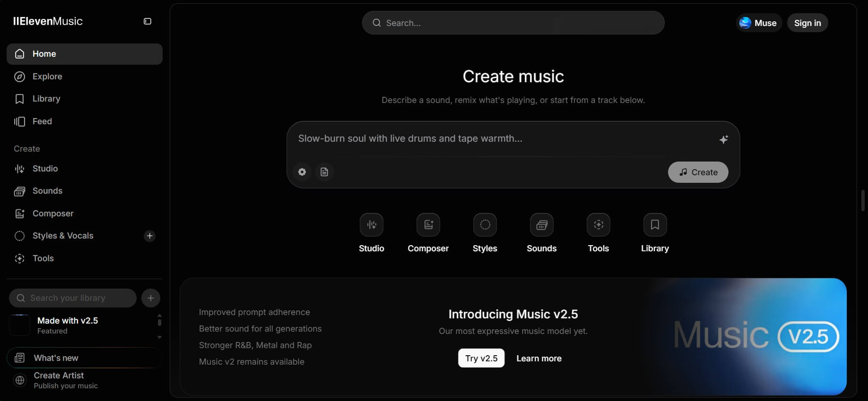Click the sparkle enhance-prompt icon
This screenshot has width=868, height=401.
[x=723, y=139]
